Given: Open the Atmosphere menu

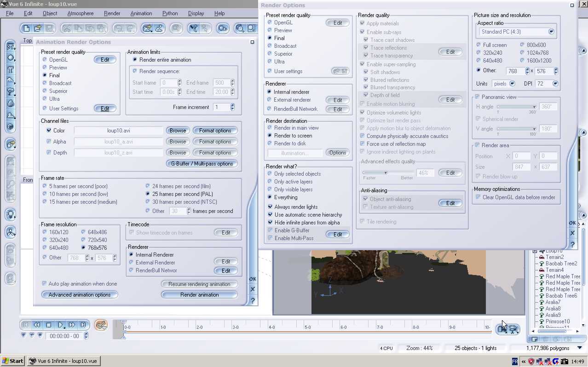Looking at the screenshot, I should point(80,13).
